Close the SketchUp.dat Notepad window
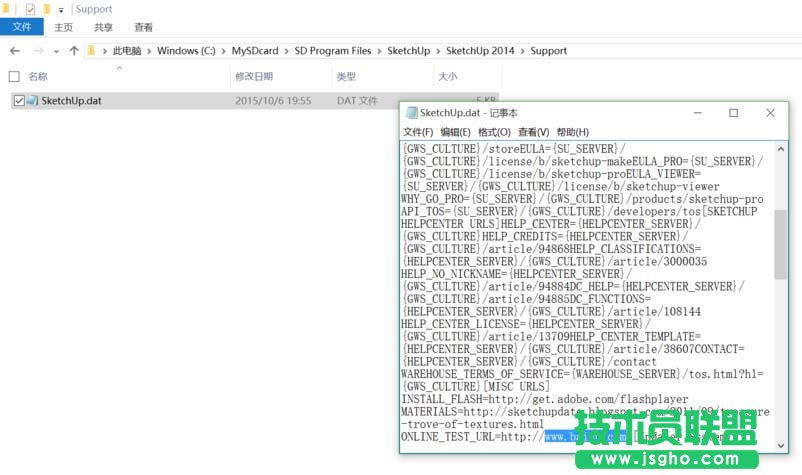Viewport: 802px width, 475px height. 770,113
